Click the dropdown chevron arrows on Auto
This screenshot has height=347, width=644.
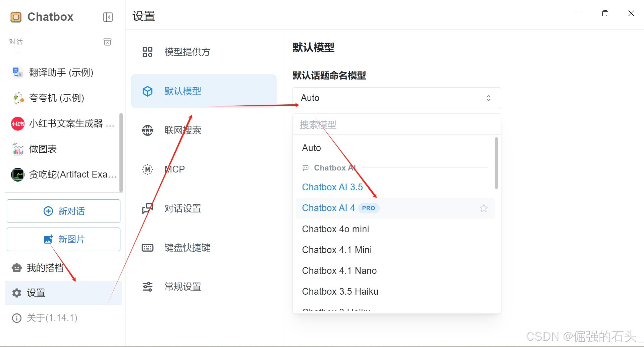(488, 98)
